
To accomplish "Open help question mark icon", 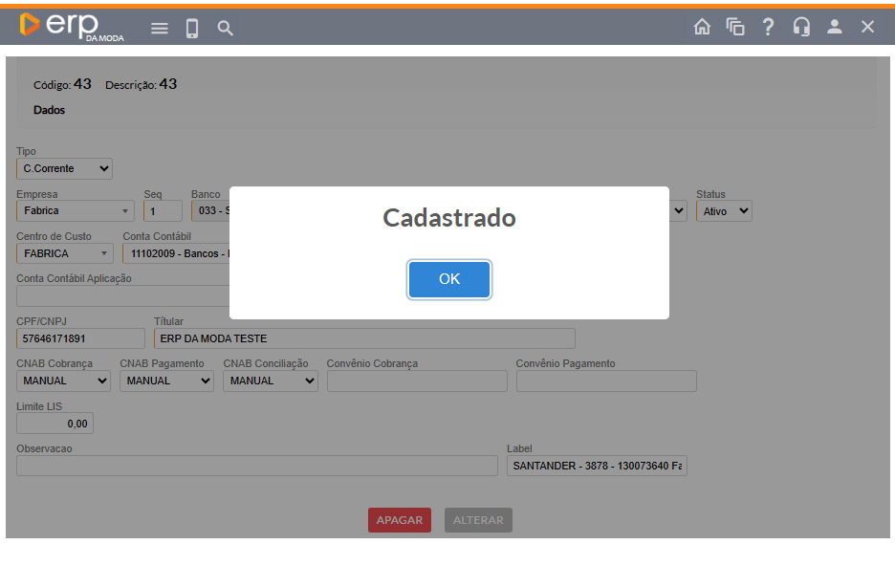I will (x=768, y=27).
